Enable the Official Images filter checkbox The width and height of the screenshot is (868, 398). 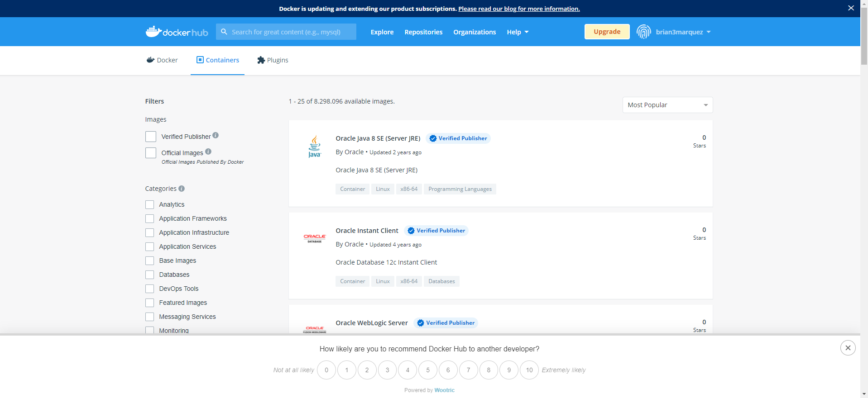point(151,153)
